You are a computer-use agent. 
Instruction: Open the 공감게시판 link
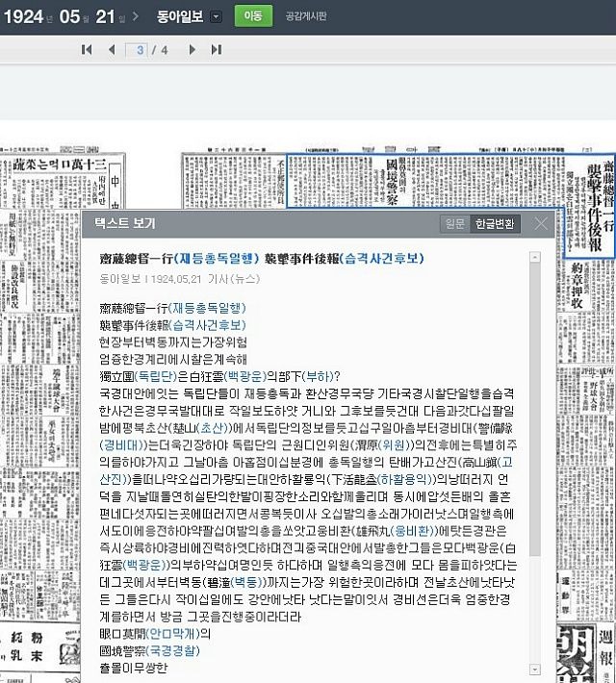tap(306, 16)
